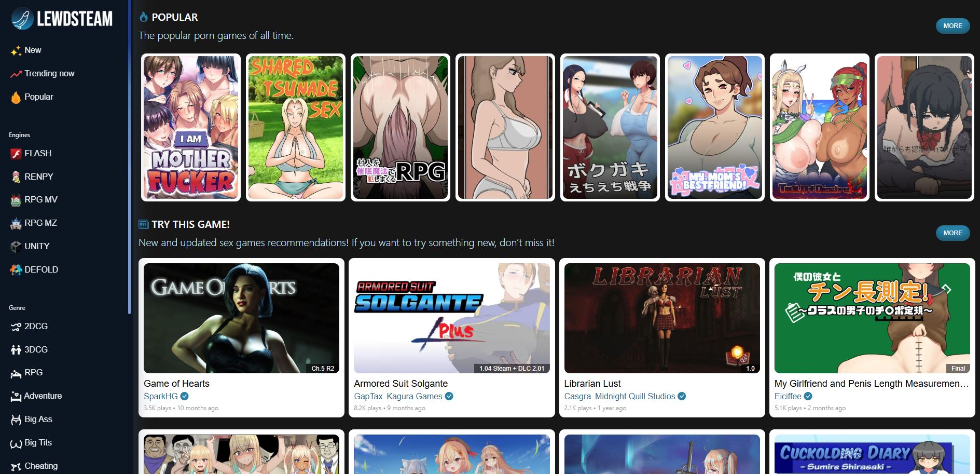Select the RENPY engine icon
The height and width of the screenshot is (474, 980).
(16, 177)
